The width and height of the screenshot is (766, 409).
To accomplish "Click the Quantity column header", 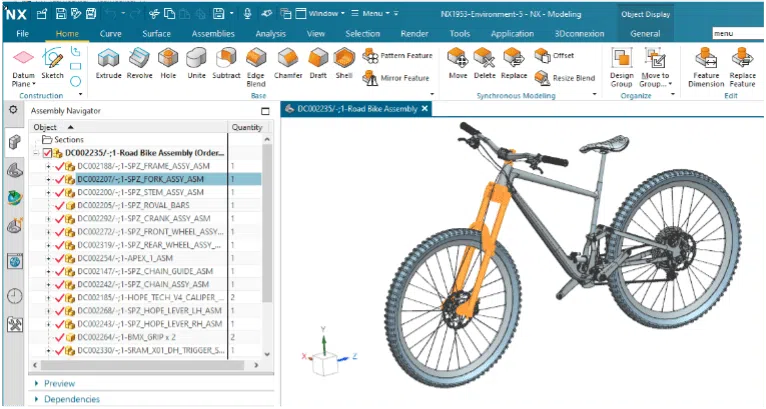I will coord(247,127).
